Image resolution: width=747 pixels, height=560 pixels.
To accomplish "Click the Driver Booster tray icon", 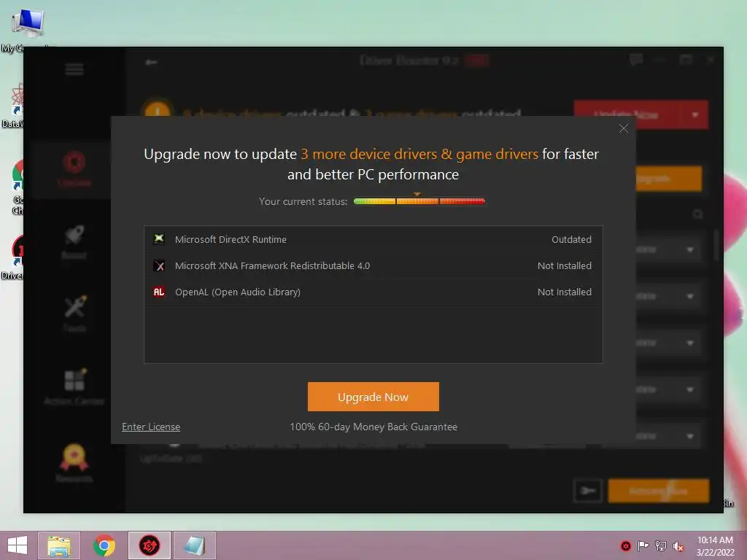I will tap(625, 546).
